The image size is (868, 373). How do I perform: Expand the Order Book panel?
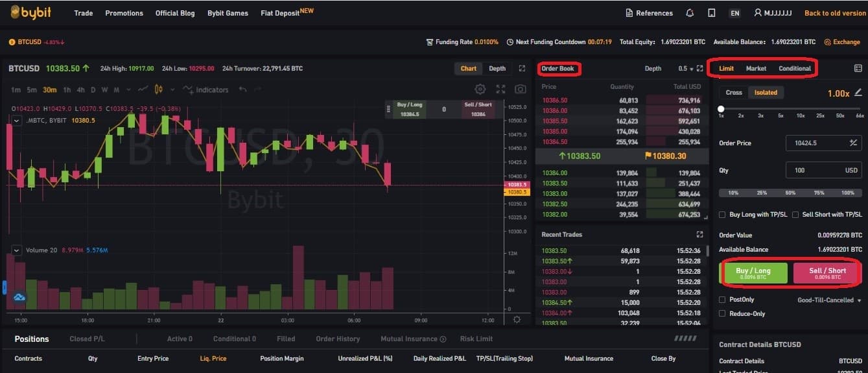click(x=699, y=68)
